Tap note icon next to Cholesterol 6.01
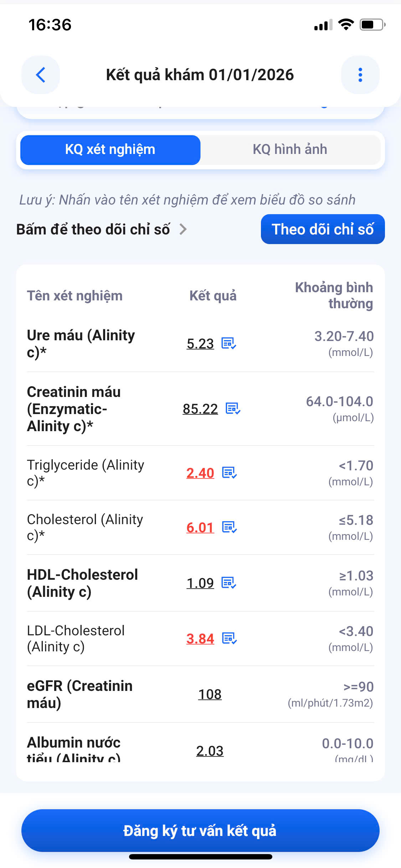Image resolution: width=401 pixels, height=868 pixels. (229, 527)
